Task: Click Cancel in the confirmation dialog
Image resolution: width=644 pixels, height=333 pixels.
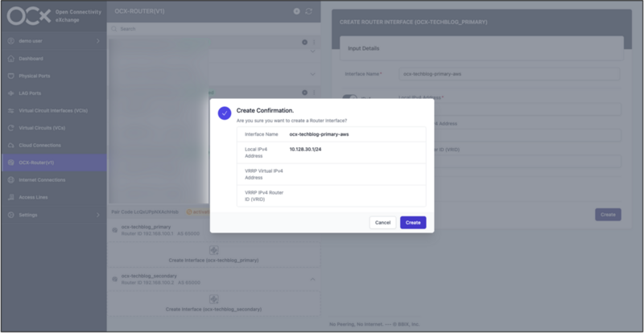Action: pos(382,223)
